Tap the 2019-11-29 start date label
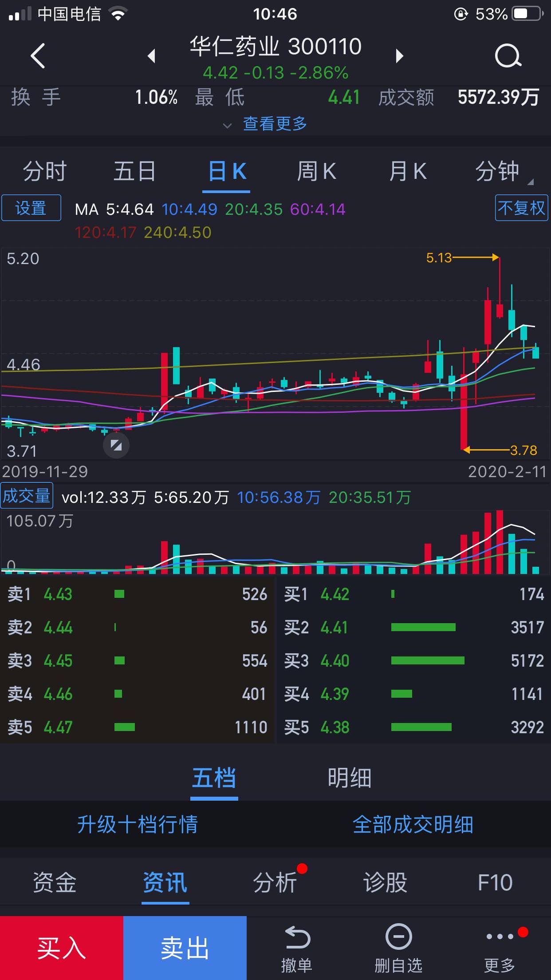 (x=45, y=471)
